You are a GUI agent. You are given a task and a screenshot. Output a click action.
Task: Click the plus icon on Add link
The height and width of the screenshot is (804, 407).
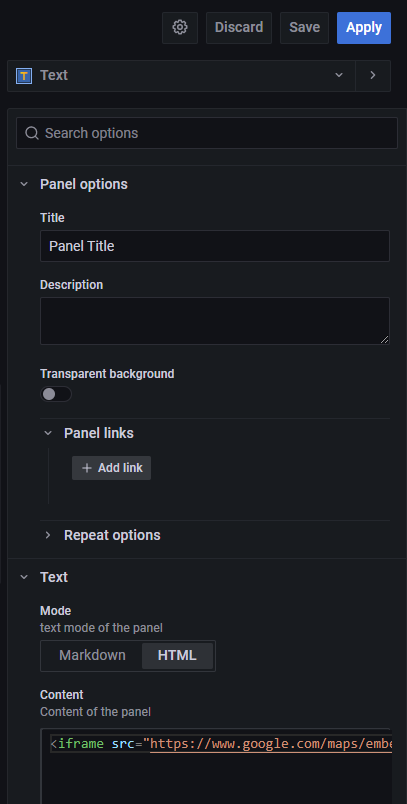(x=87, y=468)
